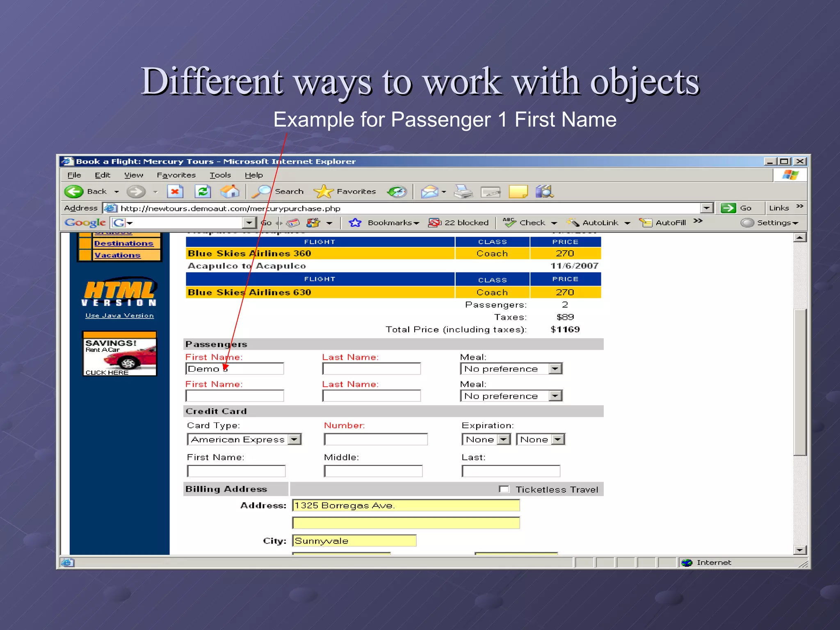Click the billing Address field 1325 Borregas Ave.
Image resolution: width=840 pixels, height=630 pixels.
point(406,505)
